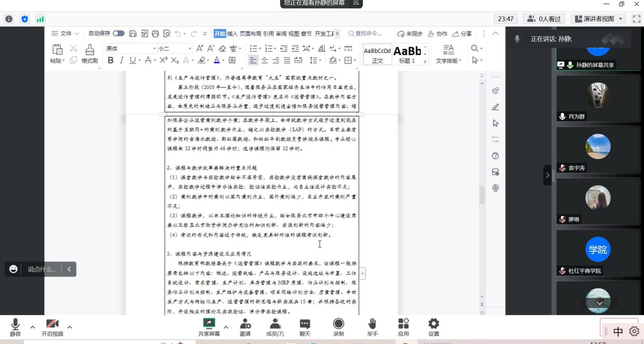Switch to the 插入 (Insert) ribbon tab
Screen dimensions: 644x344
click(x=232, y=34)
